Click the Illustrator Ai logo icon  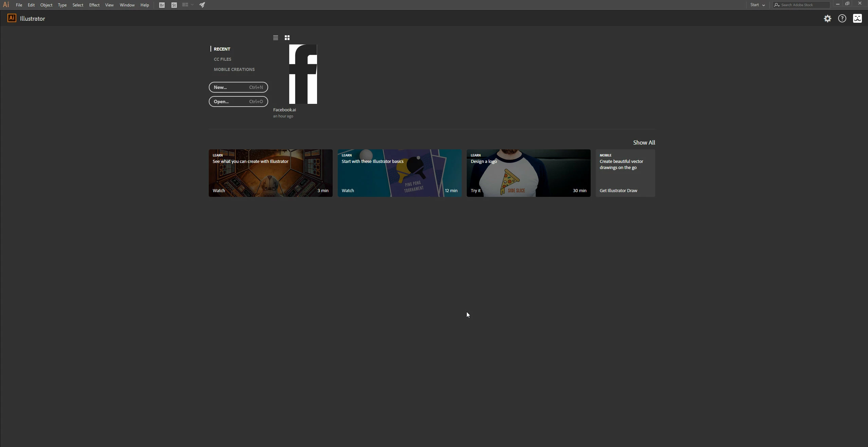12,18
